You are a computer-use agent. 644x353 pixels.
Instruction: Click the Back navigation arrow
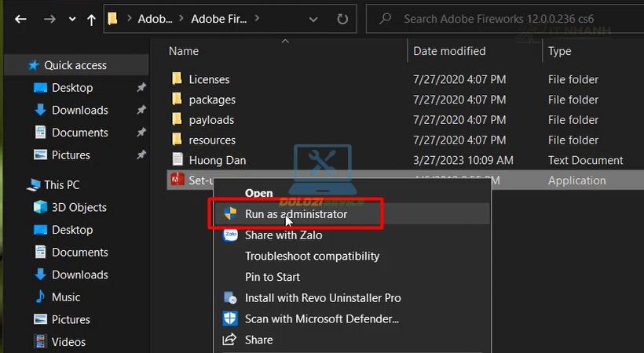20,18
